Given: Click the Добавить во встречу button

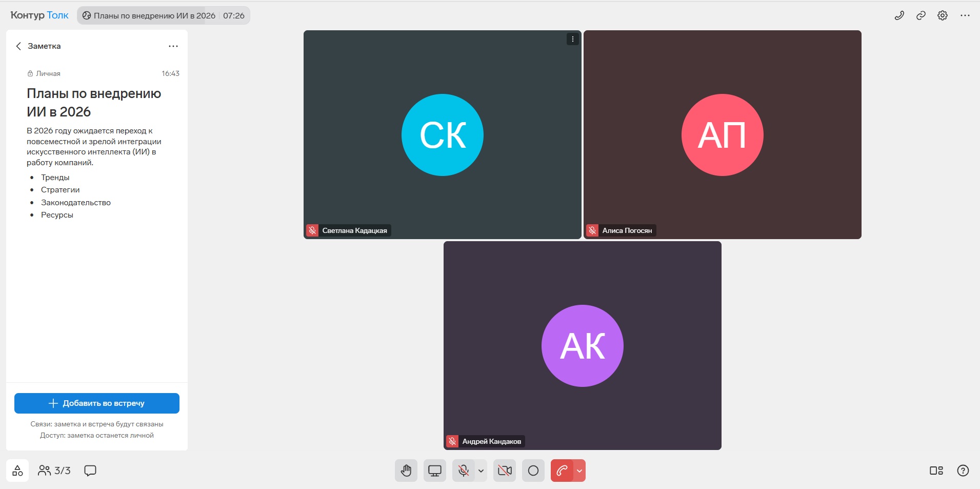Looking at the screenshot, I should [x=97, y=403].
